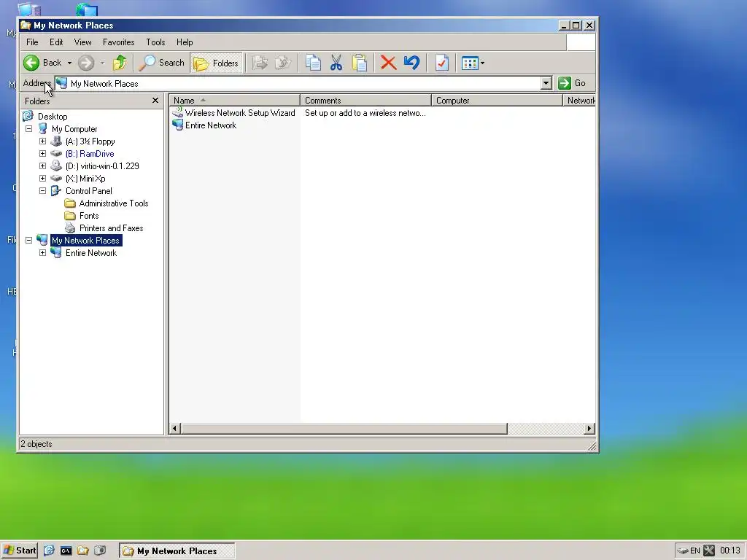747x560 pixels.
Task: Click the Go button
Action: 573,83
